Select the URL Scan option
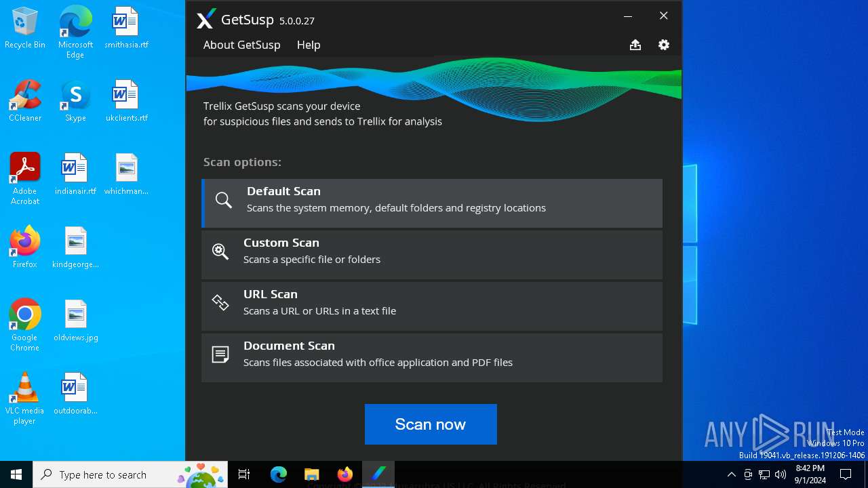Screen dimensions: 868x488 (x=432, y=306)
